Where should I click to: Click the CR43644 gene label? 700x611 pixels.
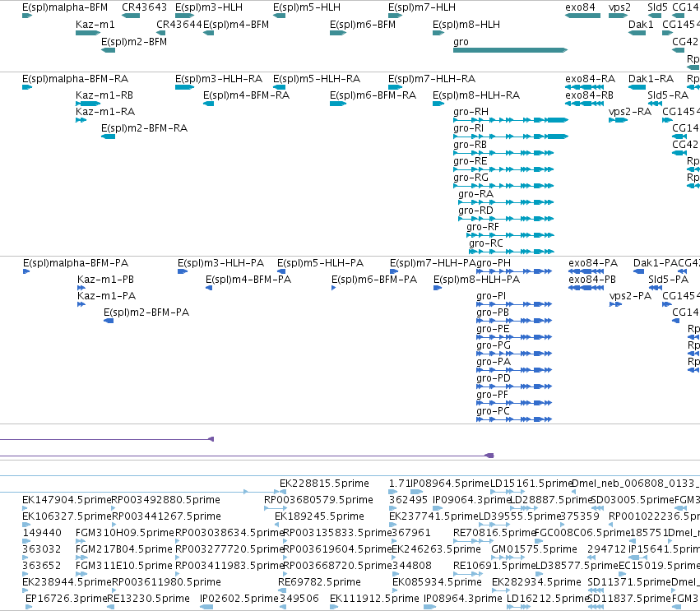[x=179, y=25]
